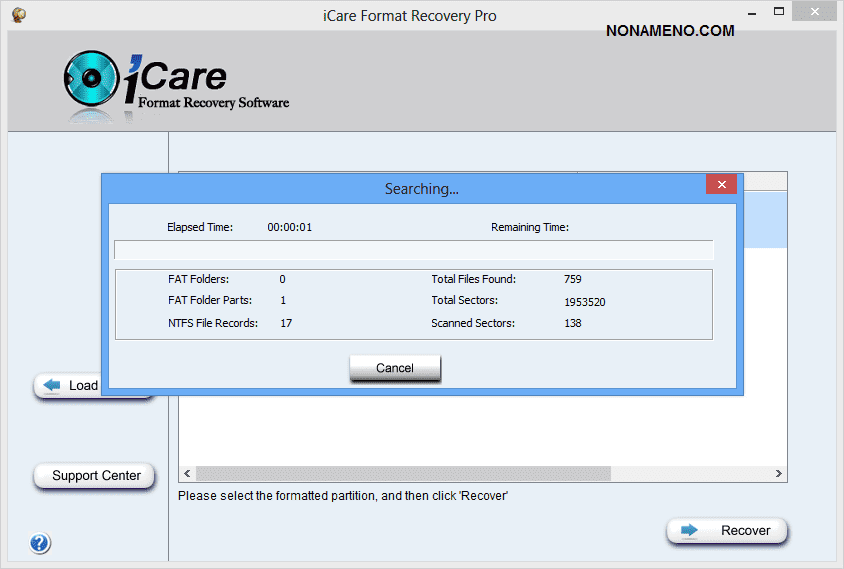Screen dimensions: 844x569
Task: Select the highlighted partition row in list
Action: point(762,220)
